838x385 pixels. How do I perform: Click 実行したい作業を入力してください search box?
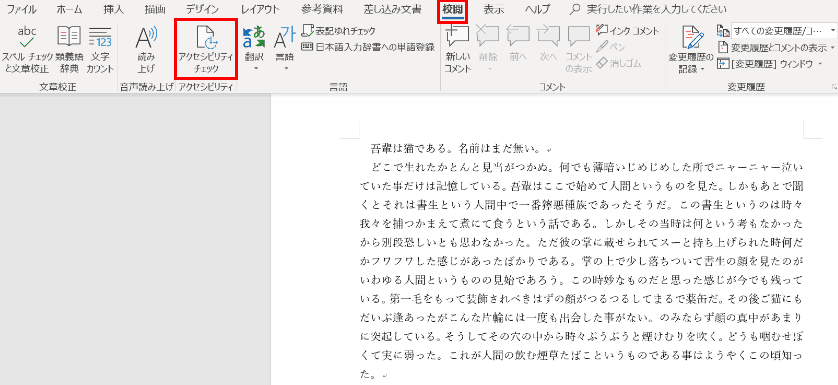(648, 10)
